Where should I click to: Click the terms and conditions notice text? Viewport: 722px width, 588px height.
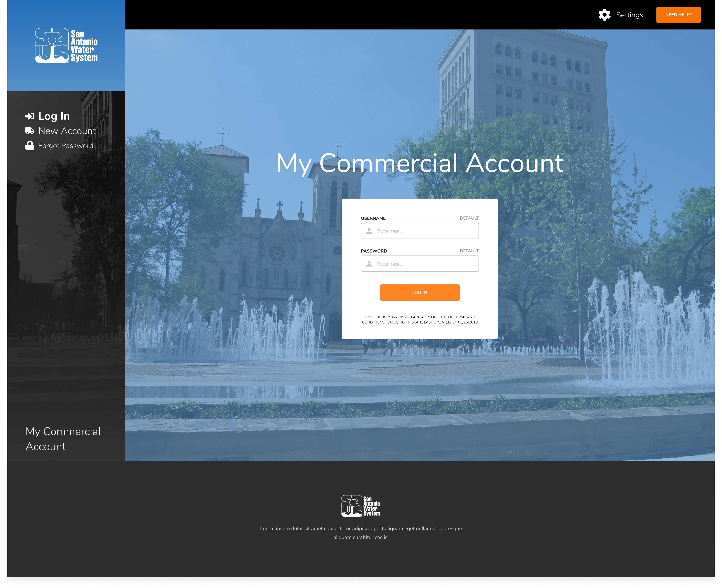[x=420, y=320]
